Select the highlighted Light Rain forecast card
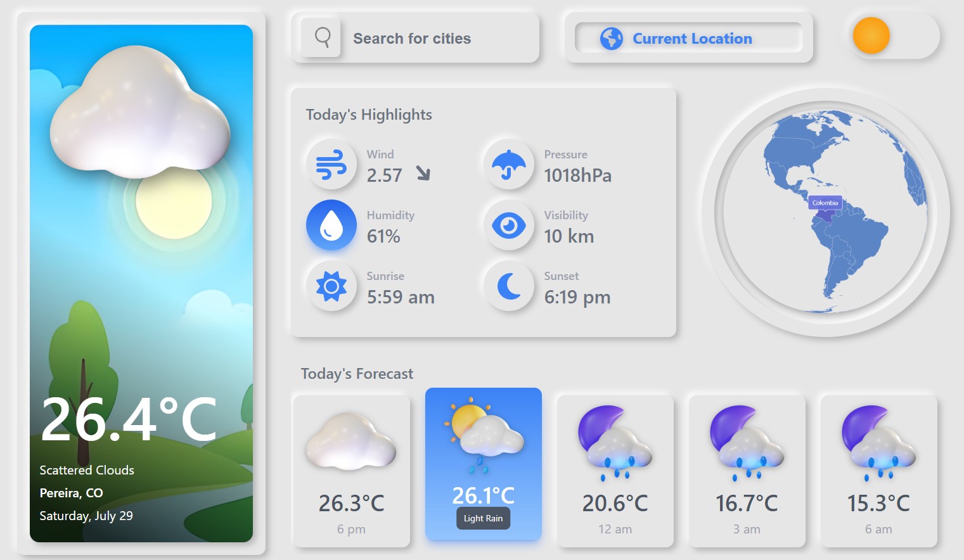This screenshot has width=964, height=560. [484, 464]
